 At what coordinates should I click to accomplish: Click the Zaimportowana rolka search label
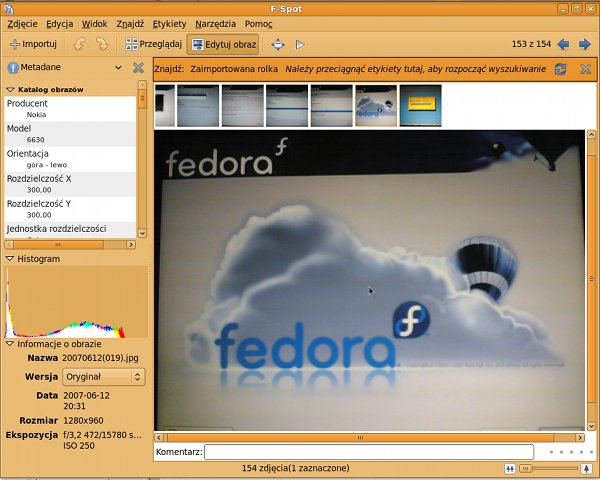(234, 69)
